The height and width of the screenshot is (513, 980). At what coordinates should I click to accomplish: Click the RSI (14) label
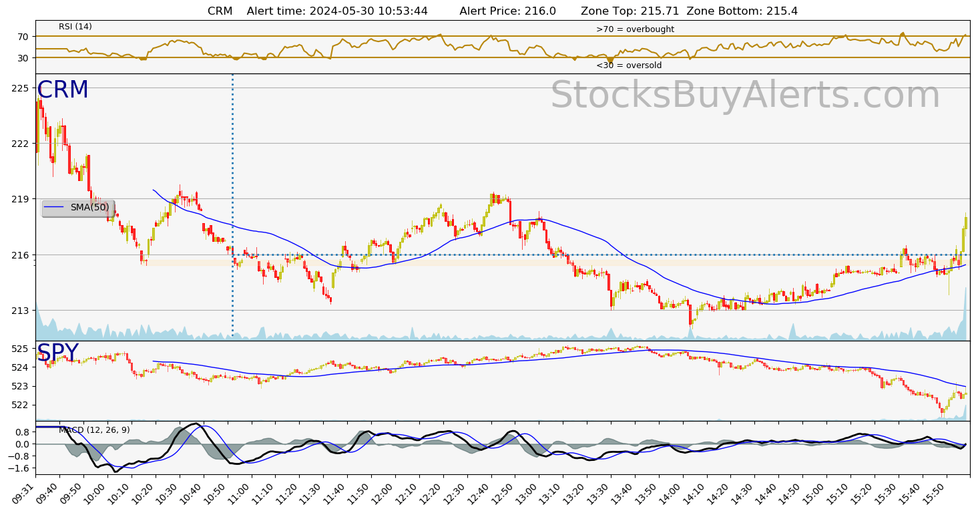click(x=75, y=27)
